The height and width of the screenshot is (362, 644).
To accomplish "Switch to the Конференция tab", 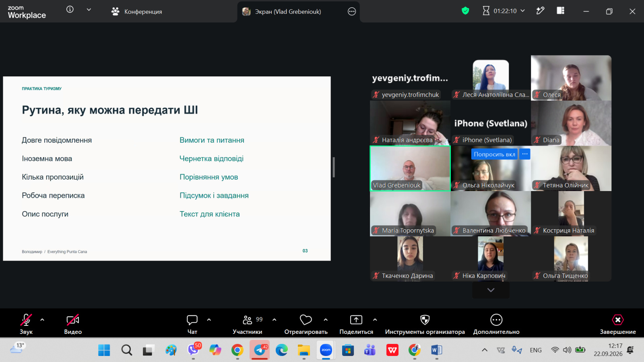I will [136, 11].
